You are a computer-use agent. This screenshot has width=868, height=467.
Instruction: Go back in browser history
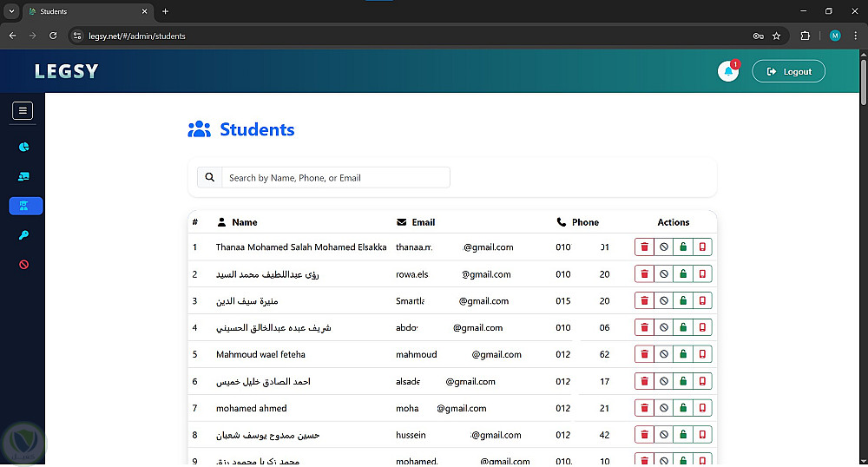pos(12,36)
